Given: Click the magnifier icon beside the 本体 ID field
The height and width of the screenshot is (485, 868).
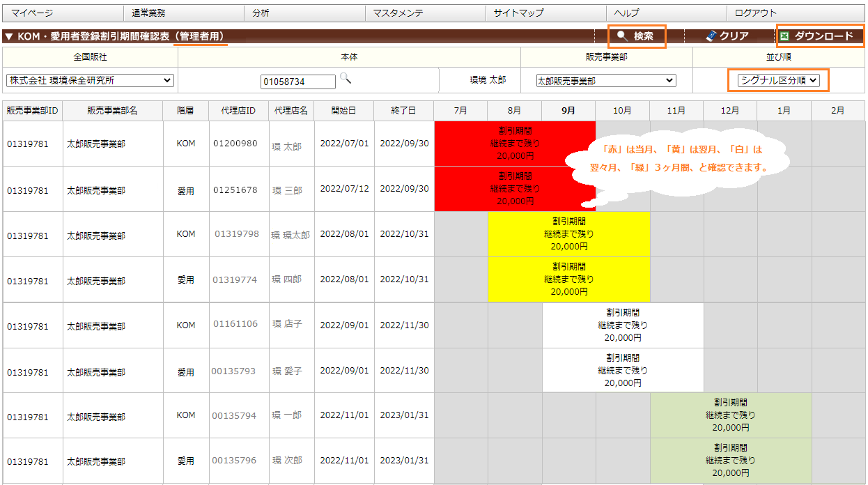Looking at the screenshot, I should tap(345, 79).
